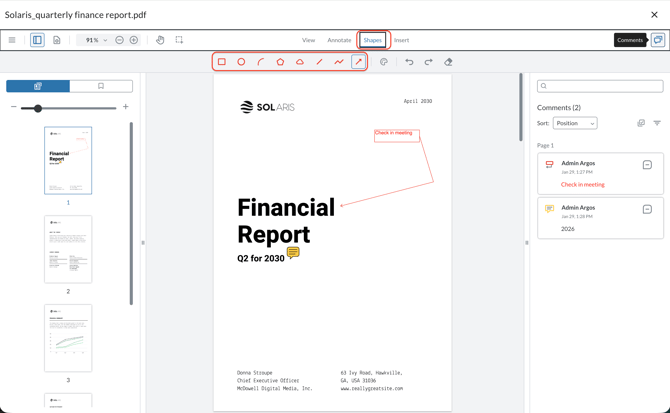Select the Eraser tool
The height and width of the screenshot is (413, 670).
448,62
